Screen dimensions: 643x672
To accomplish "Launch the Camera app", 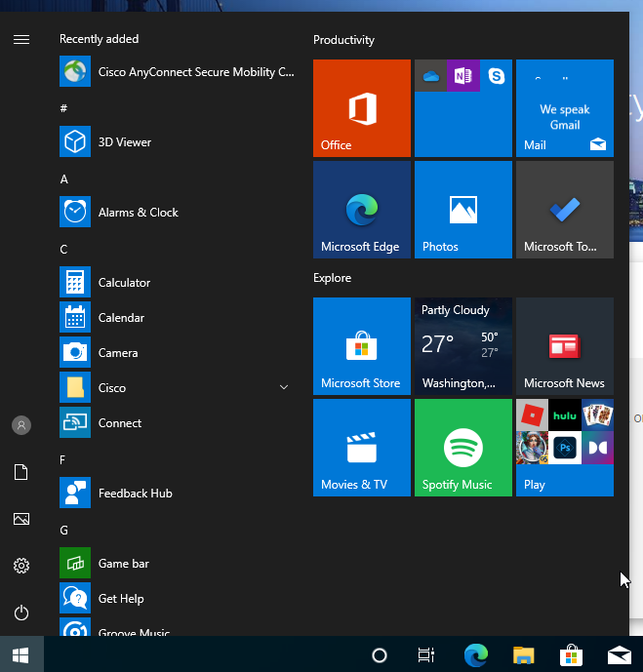I will [x=177, y=353].
